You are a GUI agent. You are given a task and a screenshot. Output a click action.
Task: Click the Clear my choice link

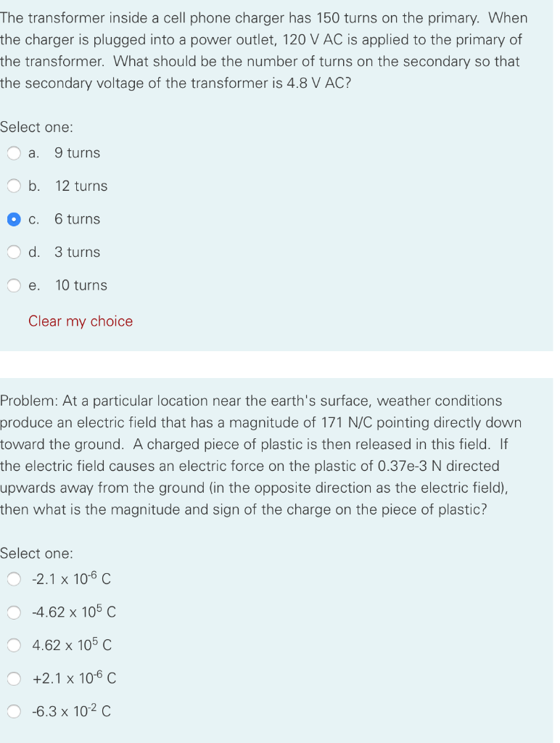81,321
